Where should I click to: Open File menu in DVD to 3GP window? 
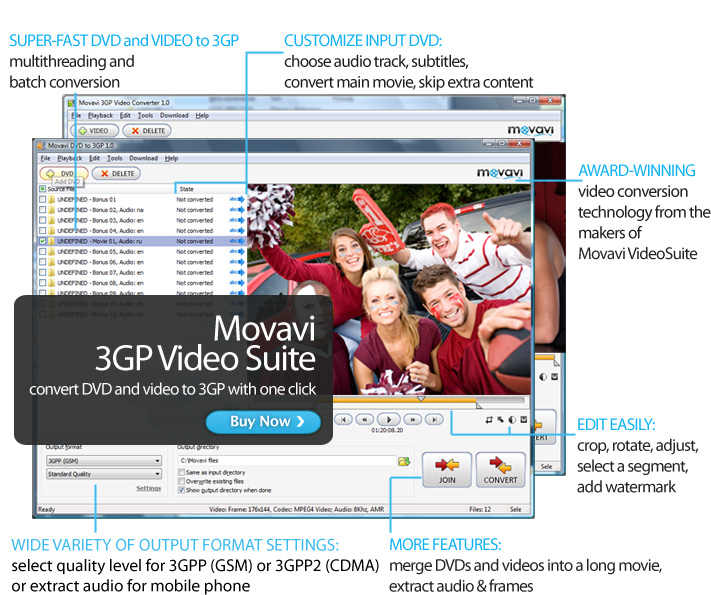pos(45,158)
